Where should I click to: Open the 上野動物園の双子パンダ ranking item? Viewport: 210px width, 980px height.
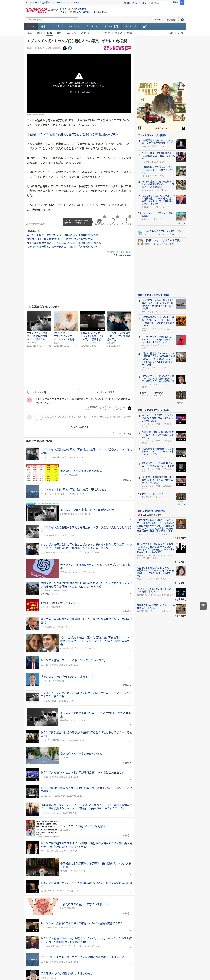click(x=157, y=170)
